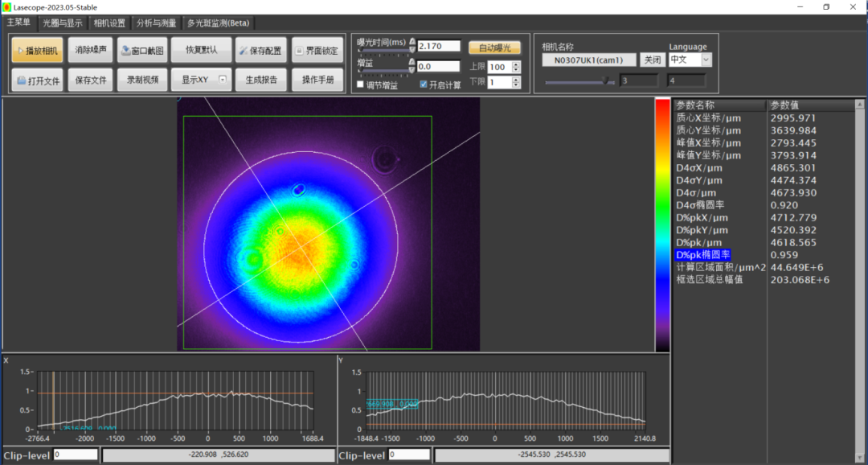This screenshot has width=868, height=465.
Task: Increase 下限 lower limit with up arrow
Action: point(517,80)
